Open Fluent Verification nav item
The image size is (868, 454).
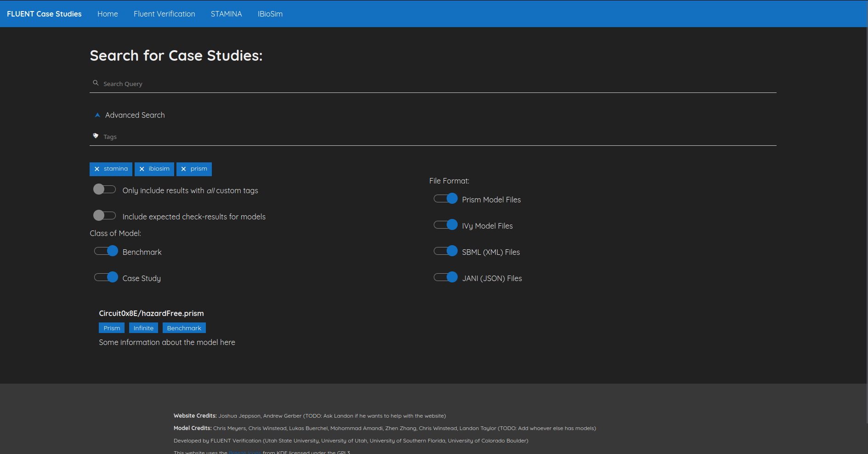pos(165,14)
